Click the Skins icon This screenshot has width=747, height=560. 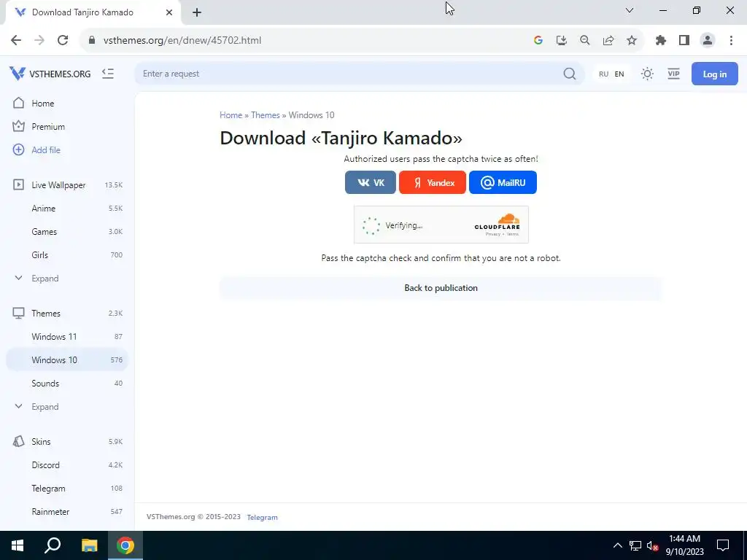(x=18, y=441)
